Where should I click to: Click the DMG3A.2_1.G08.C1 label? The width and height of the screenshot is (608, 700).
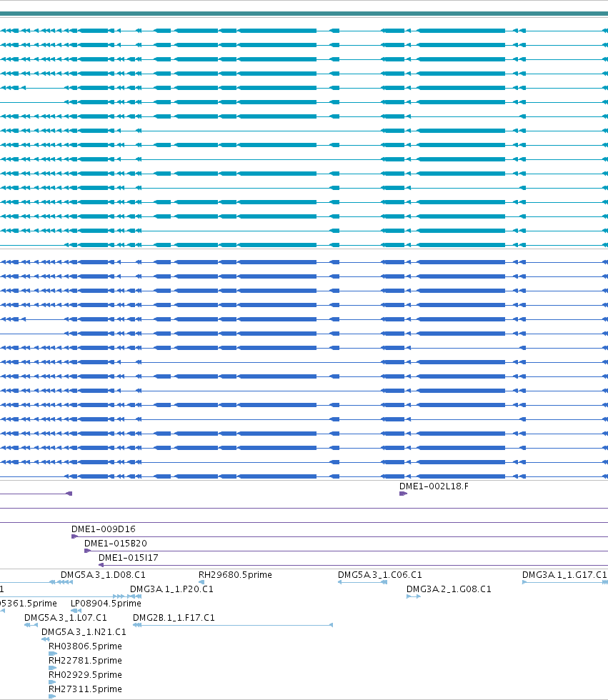[x=449, y=589]
